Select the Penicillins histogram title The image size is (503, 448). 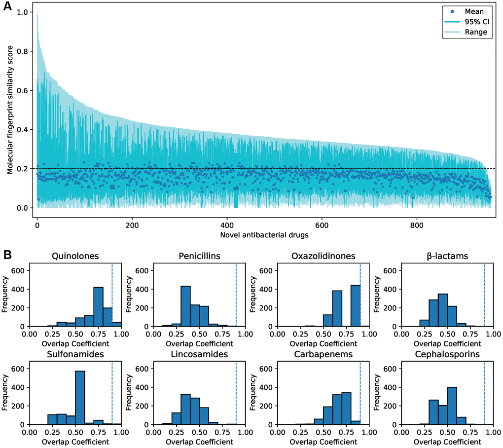coord(199,257)
